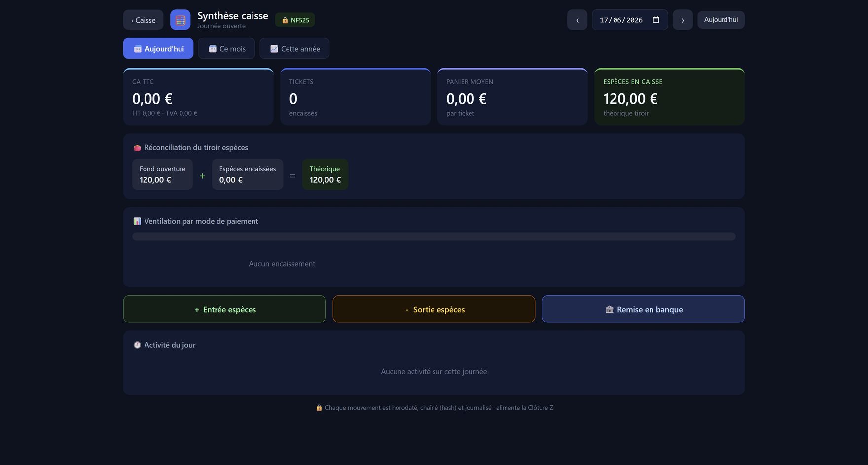The image size is (868, 465).
Task: Switch to the Cette année tab
Action: [x=294, y=48]
